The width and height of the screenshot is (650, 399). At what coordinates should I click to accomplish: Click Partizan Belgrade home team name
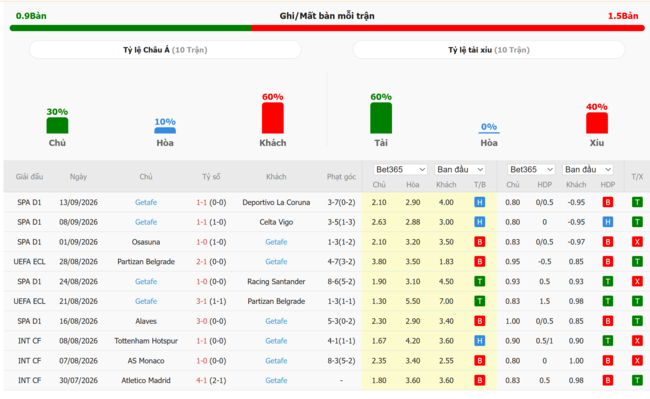click(x=146, y=261)
